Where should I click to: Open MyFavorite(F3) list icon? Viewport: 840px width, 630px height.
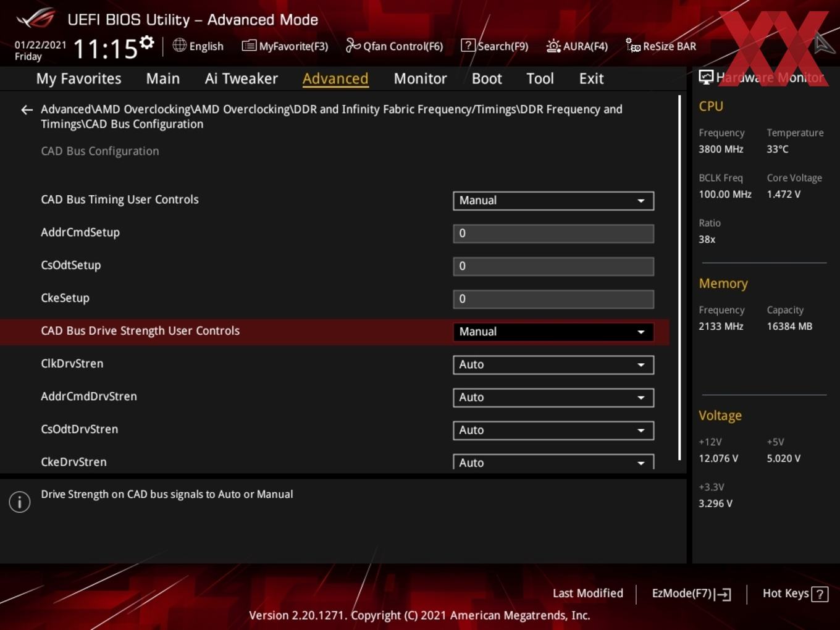pos(248,46)
